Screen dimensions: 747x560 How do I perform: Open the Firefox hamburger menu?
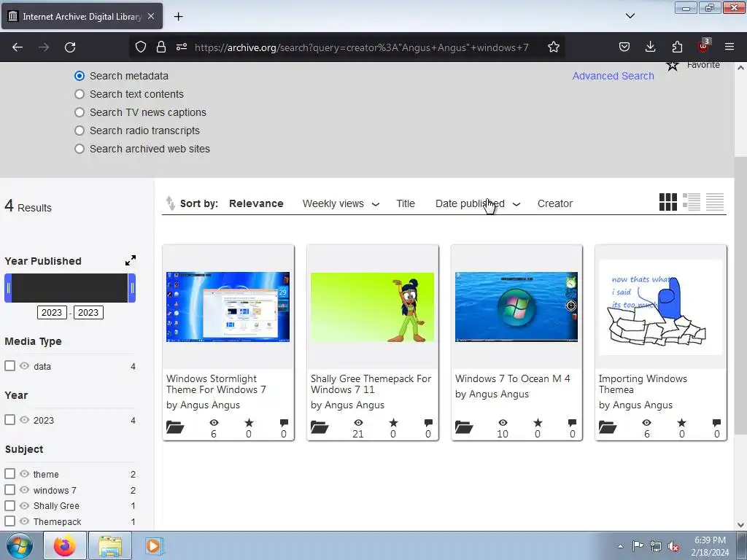[x=729, y=47]
